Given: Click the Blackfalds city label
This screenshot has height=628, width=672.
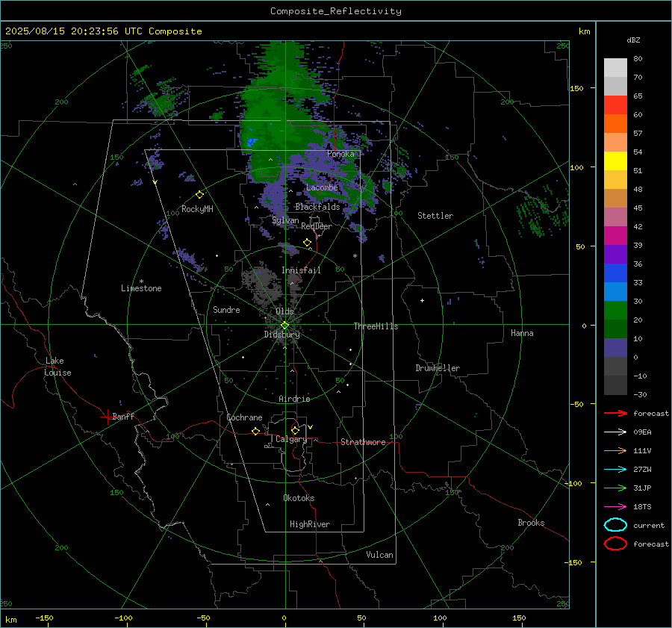Looking at the screenshot, I should point(317,207).
